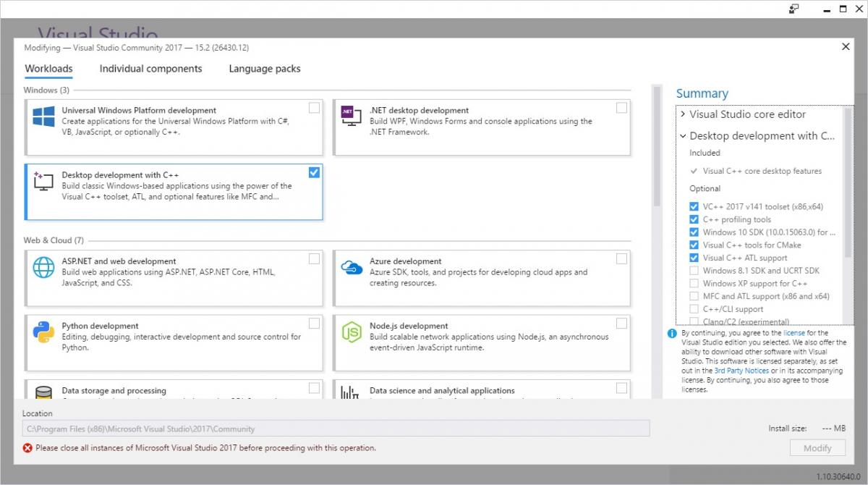This screenshot has width=868, height=485.
Task: Expand Visual Studio core editor summary
Action: tap(683, 114)
